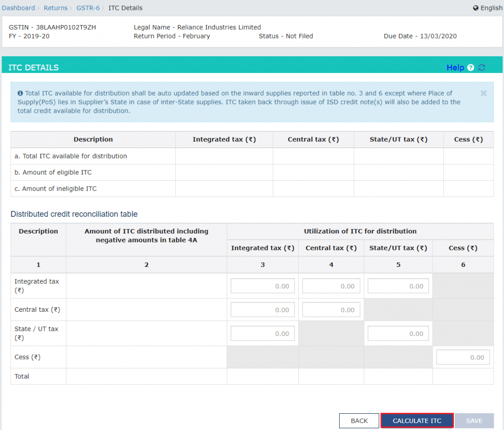Edit Integrated tax row, Central tax field
Image resolution: width=504 pixels, height=430 pixels.
click(x=331, y=286)
